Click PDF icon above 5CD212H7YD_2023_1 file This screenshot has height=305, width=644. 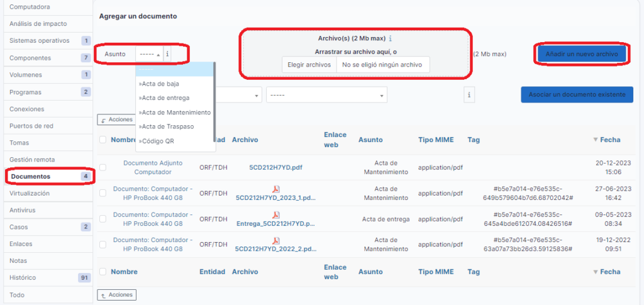tap(275, 189)
